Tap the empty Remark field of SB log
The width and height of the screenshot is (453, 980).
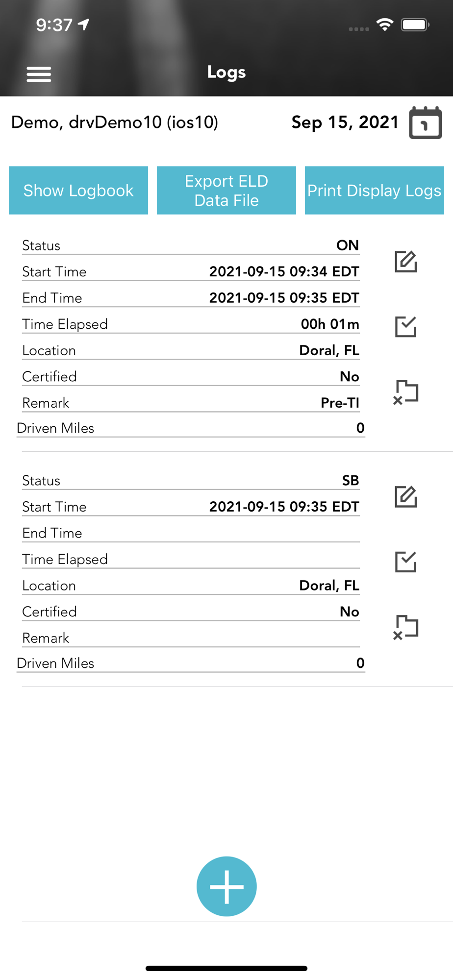click(x=191, y=638)
